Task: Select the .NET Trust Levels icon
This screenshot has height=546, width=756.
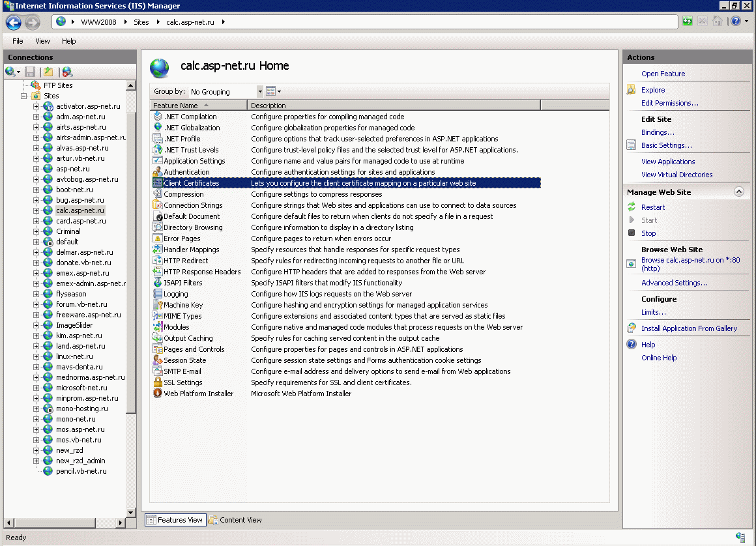Action: click(158, 150)
